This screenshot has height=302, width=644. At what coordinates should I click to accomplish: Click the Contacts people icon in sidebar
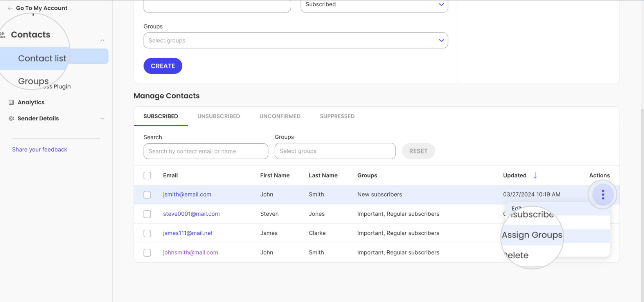(2, 35)
